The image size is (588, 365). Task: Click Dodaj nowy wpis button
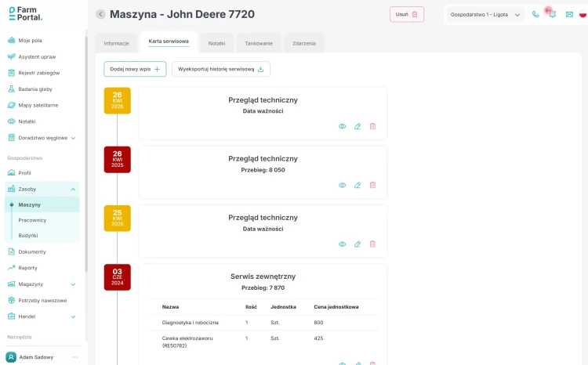[135, 69]
